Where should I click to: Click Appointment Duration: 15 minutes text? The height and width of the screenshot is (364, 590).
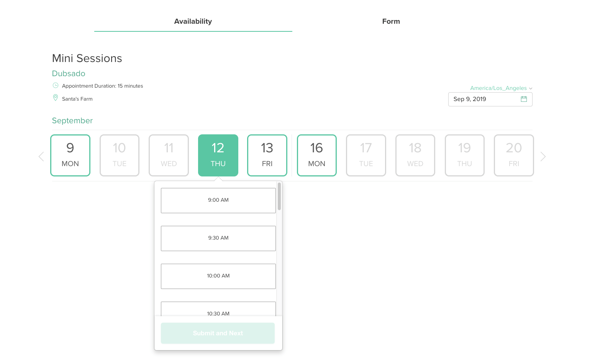click(103, 86)
